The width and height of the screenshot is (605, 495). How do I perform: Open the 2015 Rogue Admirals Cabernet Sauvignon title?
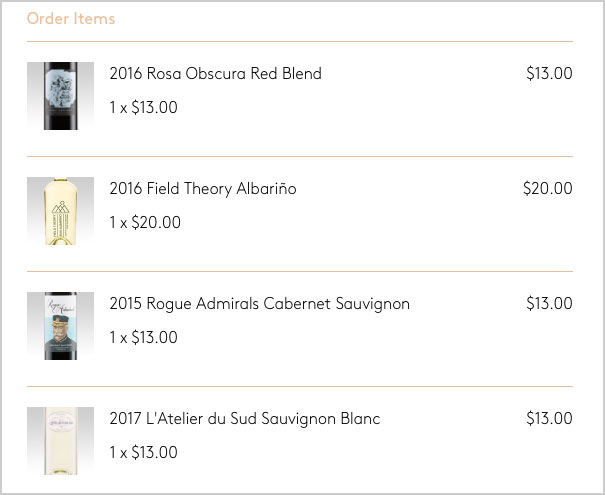(x=259, y=304)
